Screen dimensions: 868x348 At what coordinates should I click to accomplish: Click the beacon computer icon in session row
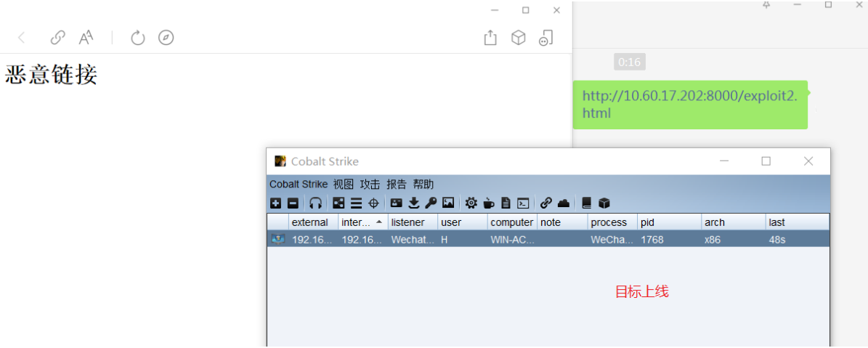278,239
